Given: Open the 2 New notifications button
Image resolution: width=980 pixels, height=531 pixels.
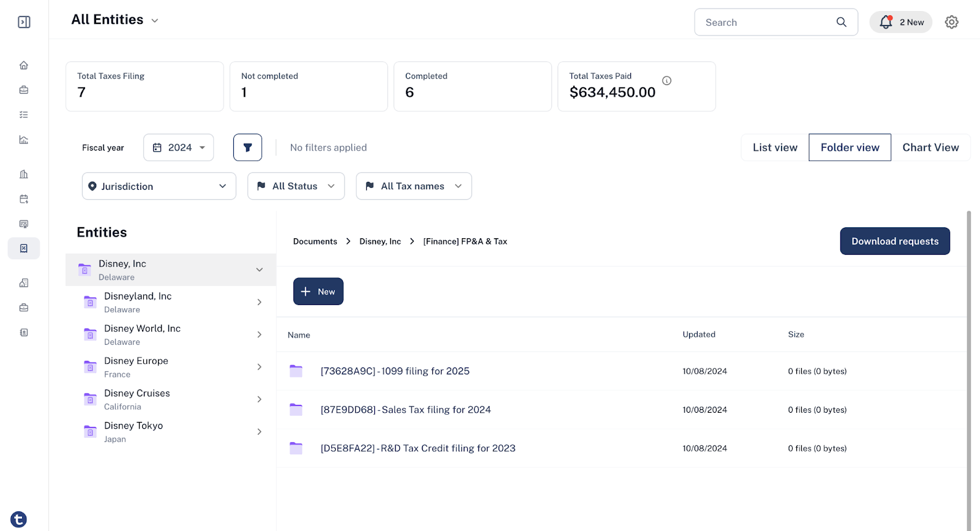Looking at the screenshot, I should [x=900, y=22].
